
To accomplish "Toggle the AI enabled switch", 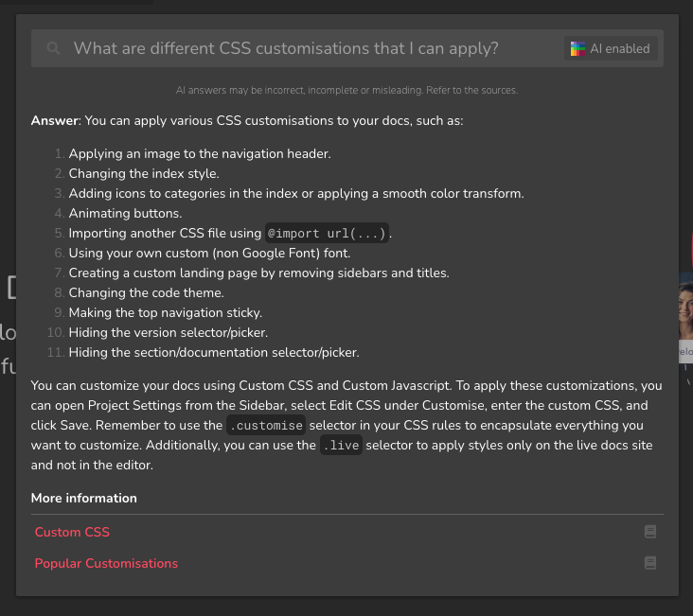I will [x=611, y=49].
